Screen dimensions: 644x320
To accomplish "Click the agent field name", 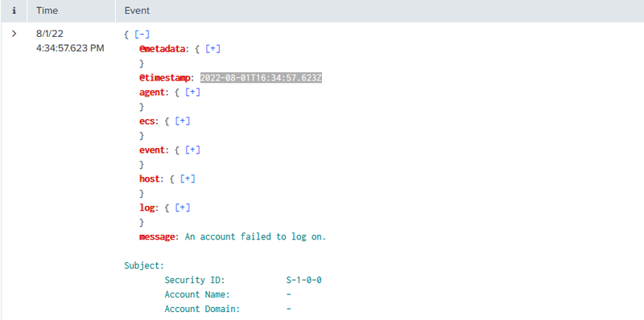I will click(151, 92).
